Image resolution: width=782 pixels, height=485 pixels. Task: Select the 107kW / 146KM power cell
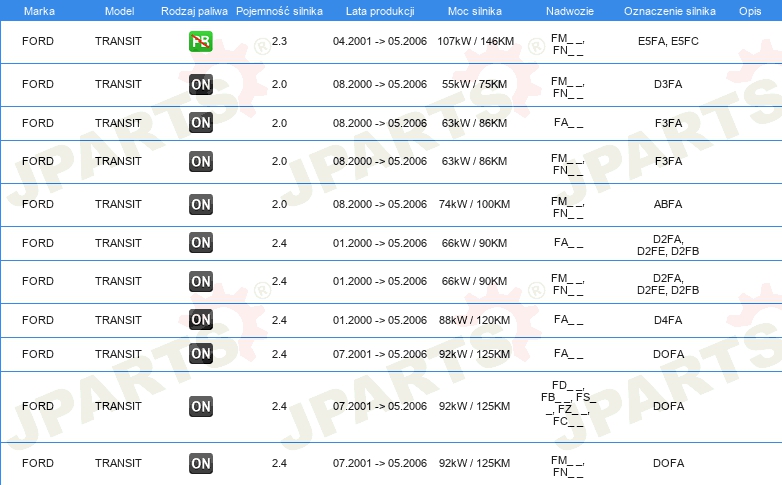(475, 41)
